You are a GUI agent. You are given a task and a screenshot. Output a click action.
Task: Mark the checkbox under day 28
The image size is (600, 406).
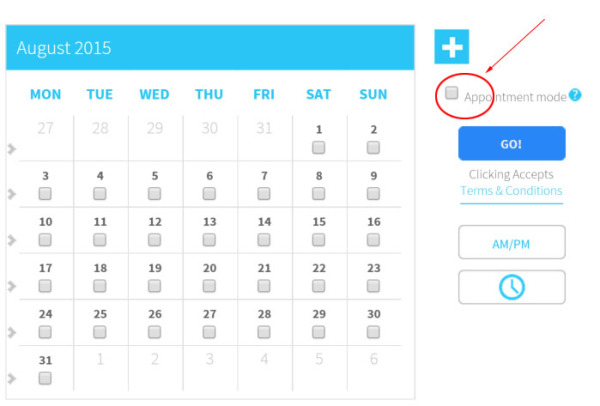pyautogui.click(x=264, y=332)
